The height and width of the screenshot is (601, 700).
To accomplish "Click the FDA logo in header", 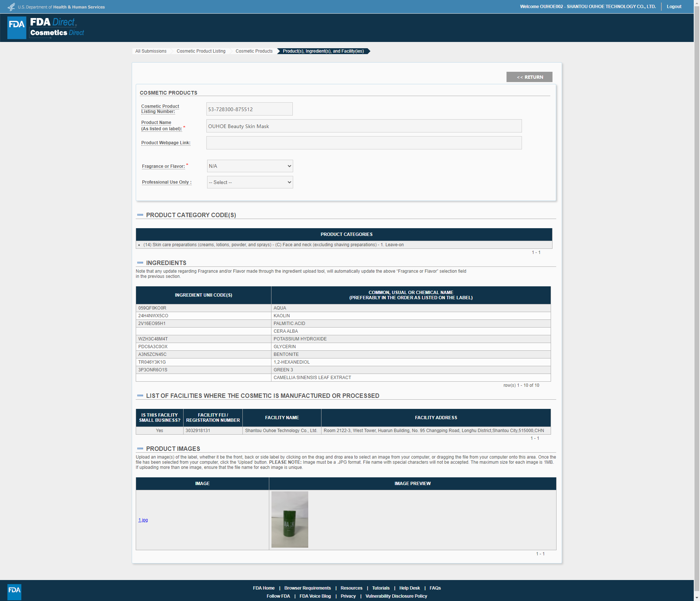I will tap(17, 28).
